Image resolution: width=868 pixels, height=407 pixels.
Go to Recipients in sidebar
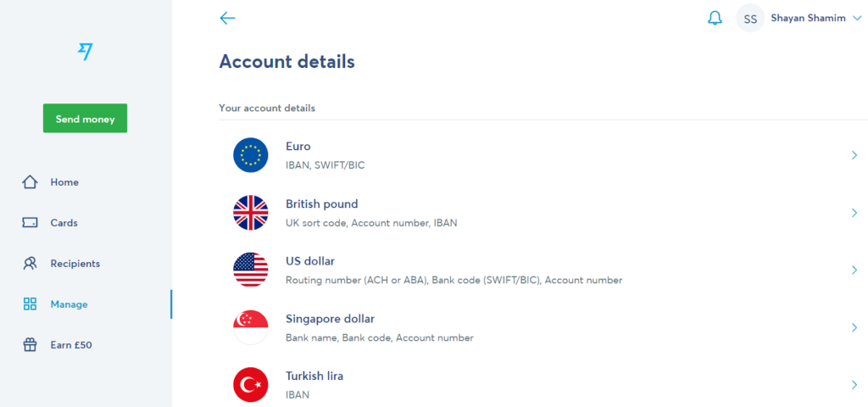[75, 264]
